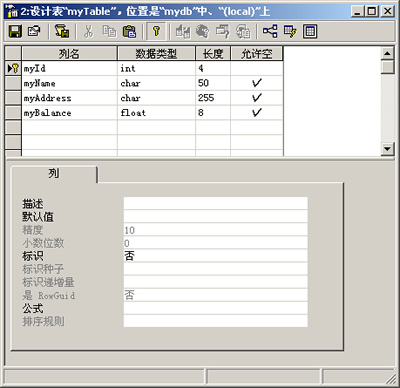This screenshot has width=400, height=388.
Task: Click the 小数位数 field showing 0
Action: click(x=216, y=243)
